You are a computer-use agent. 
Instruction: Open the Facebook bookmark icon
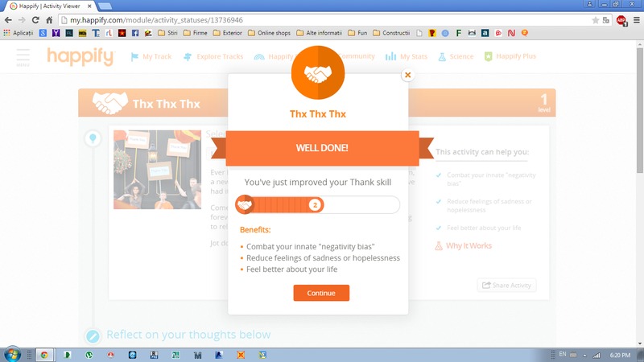coord(135,33)
